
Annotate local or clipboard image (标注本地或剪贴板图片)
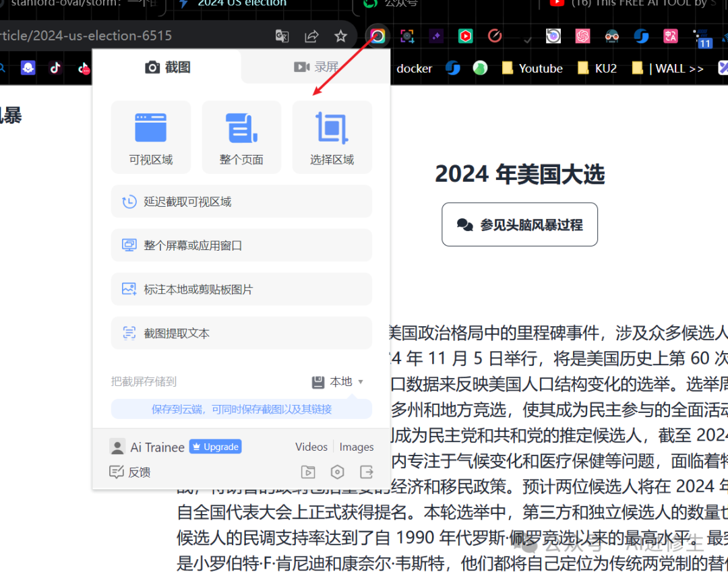[x=241, y=290]
